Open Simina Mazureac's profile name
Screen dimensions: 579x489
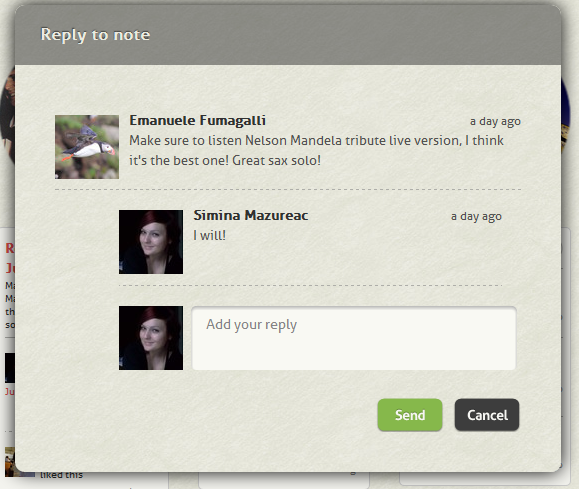(251, 215)
